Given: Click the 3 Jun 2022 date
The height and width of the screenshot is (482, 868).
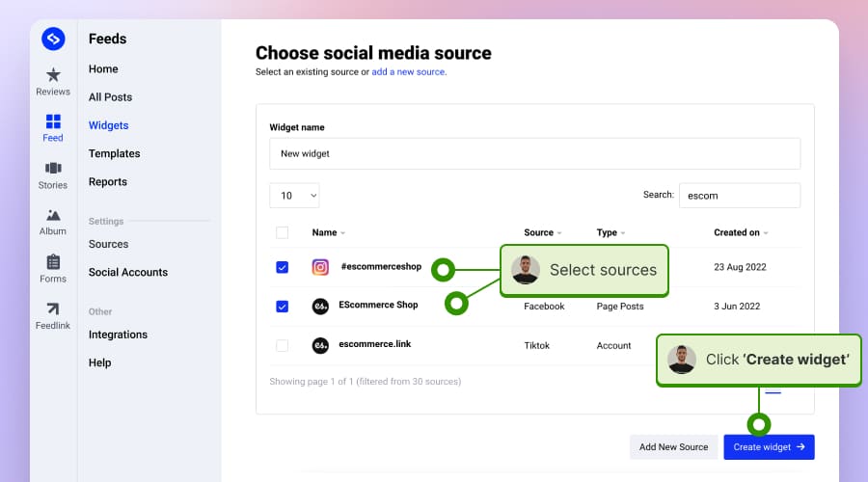Looking at the screenshot, I should 737,307.
